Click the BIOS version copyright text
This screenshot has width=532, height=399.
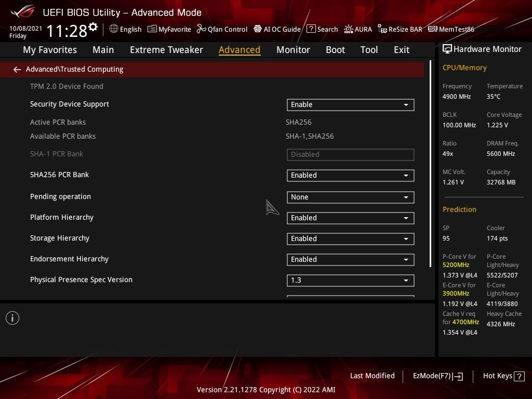pyautogui.click(x=266, y=390)
